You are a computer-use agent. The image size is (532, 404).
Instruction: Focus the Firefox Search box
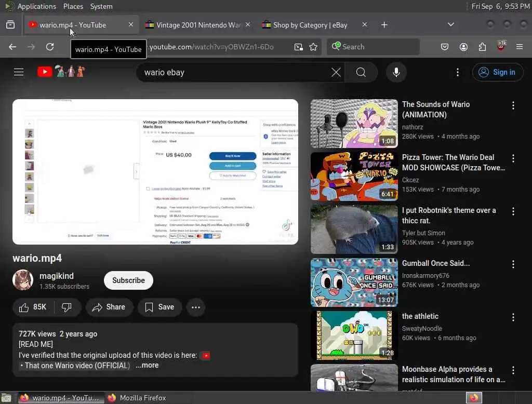(373, 47)
